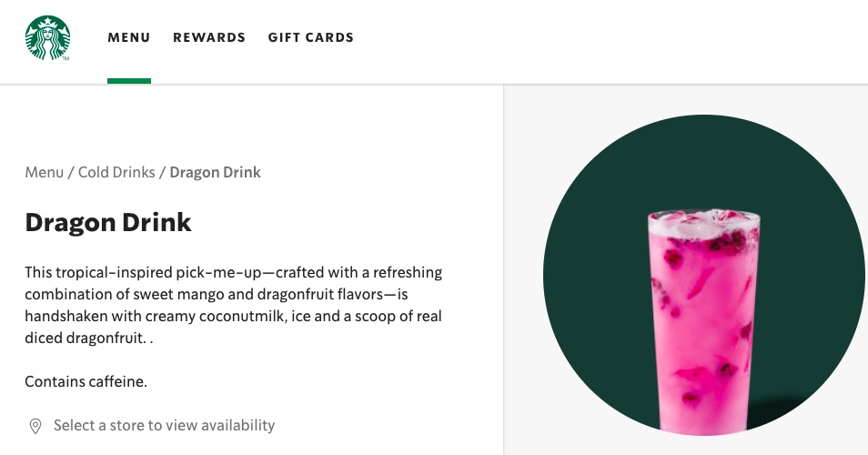
Task: Click the Contains caffeine note
Action: pos(86,381)
